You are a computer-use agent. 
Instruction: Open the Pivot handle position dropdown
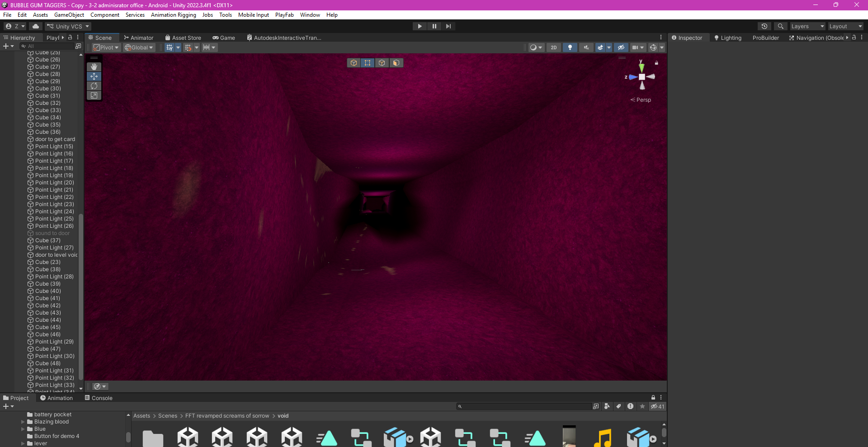106,47
